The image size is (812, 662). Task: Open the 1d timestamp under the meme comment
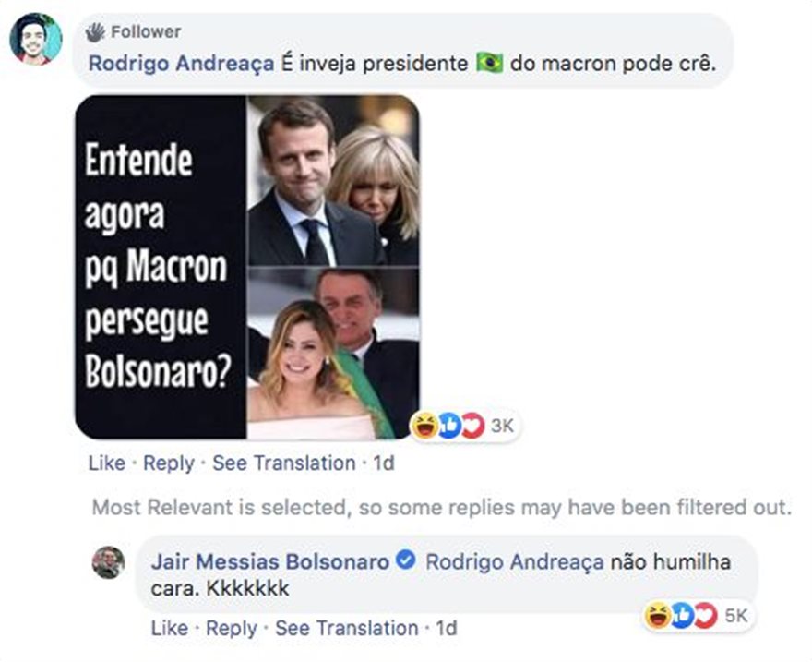tap(382, 463)
